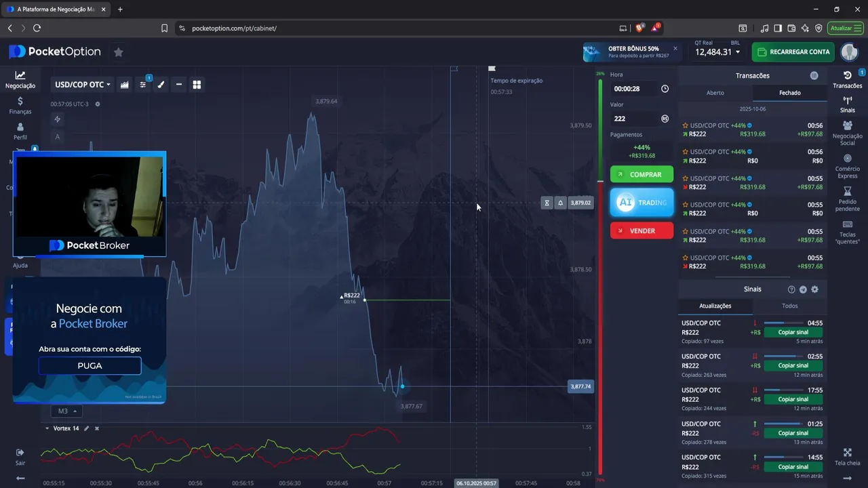The image size is (868, 488).
Task: Collapse left sidebar with arrow icon
Action: (x=20, y=478)
